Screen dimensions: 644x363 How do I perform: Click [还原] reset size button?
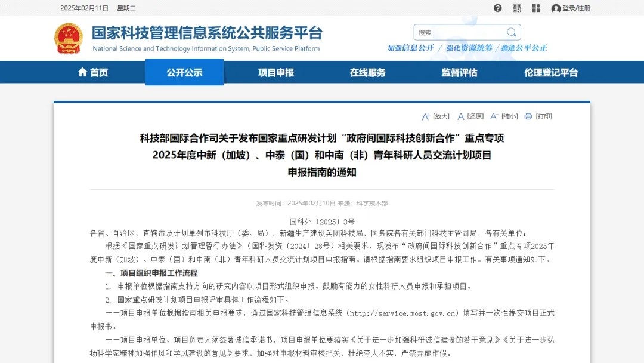(476, 117)
